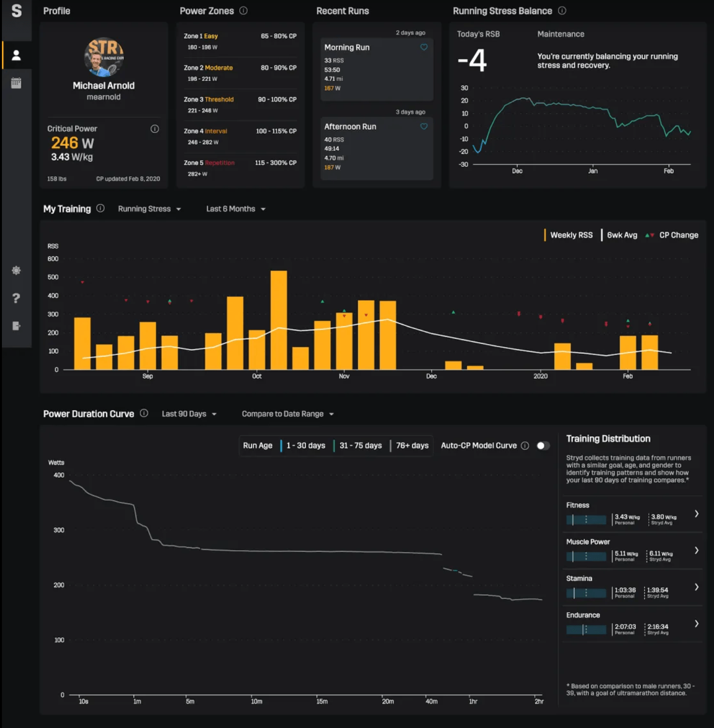Favorite the Afternoon Run with the heart
Screen dimensions: 714x728
tap(424, 126)
